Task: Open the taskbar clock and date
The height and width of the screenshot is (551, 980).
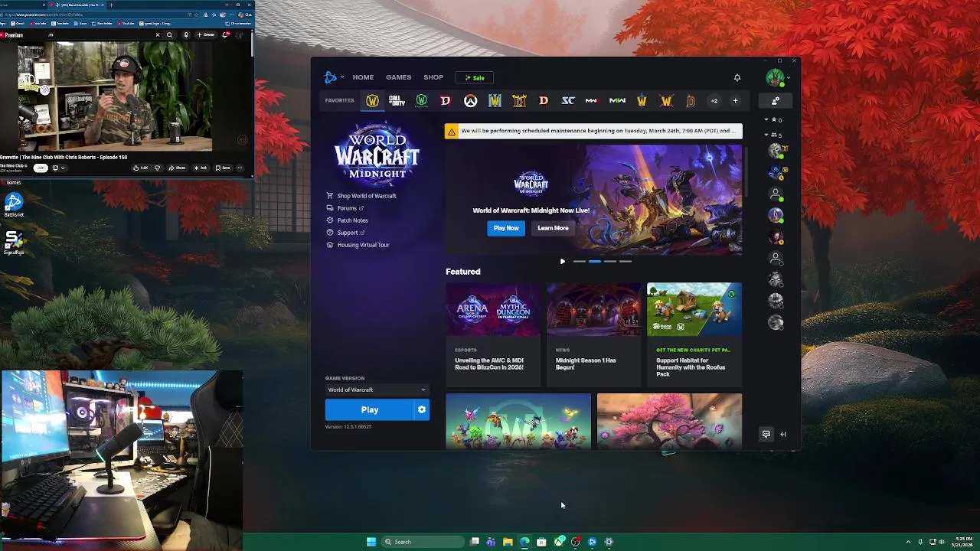Action: click(x=962, y=542)
